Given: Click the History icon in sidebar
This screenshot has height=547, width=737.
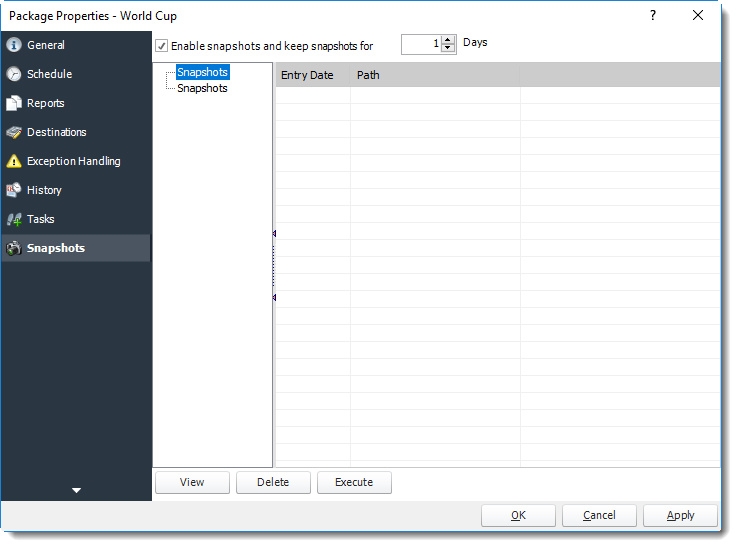Looking at the screenshot, I should point(14,190).
